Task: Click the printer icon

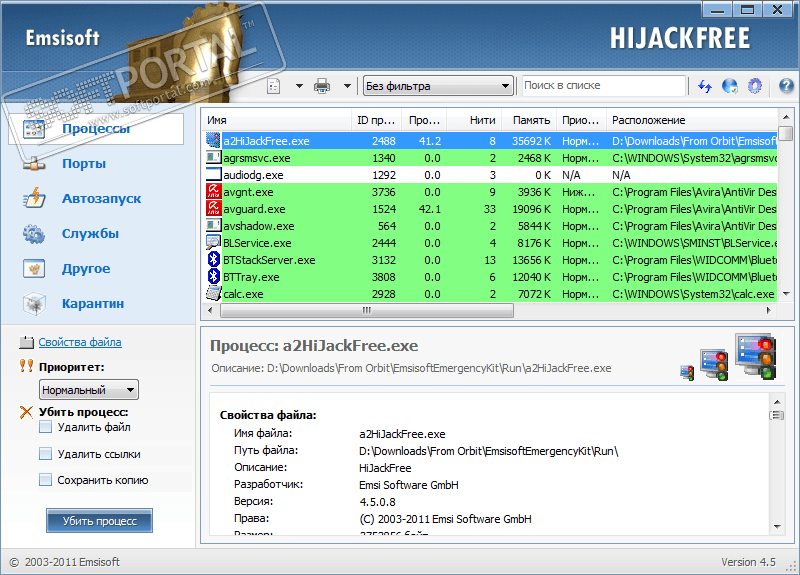Action: 322,86
